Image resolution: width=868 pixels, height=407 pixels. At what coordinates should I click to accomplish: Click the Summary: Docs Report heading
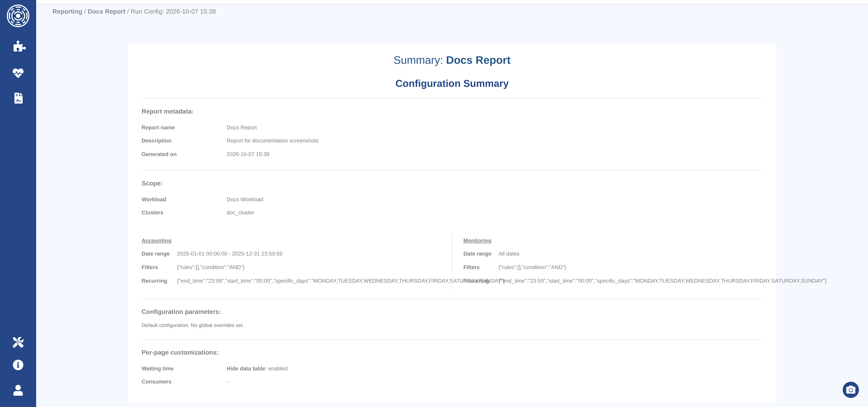tap(452, 60)
